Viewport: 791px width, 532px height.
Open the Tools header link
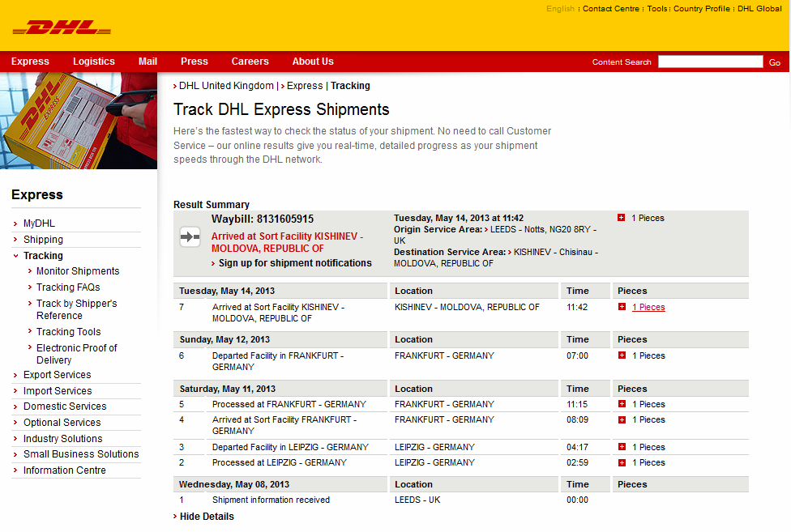coord(657,9)
